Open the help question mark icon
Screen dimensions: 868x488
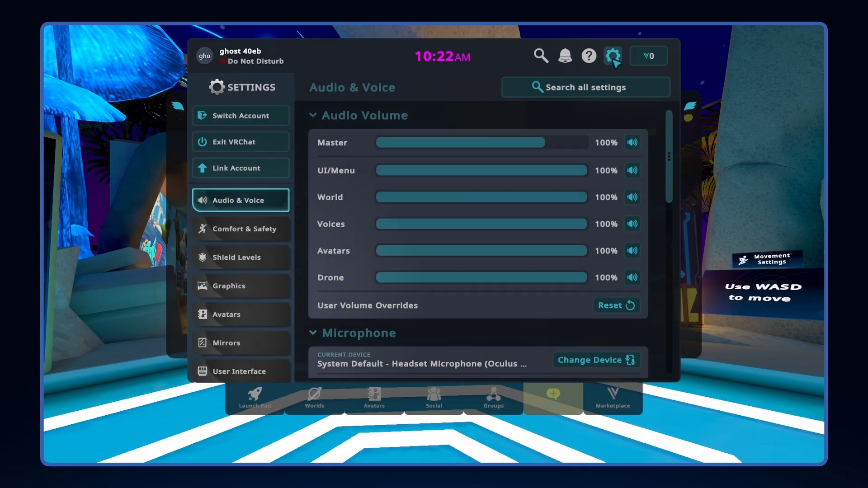[589, 56]
